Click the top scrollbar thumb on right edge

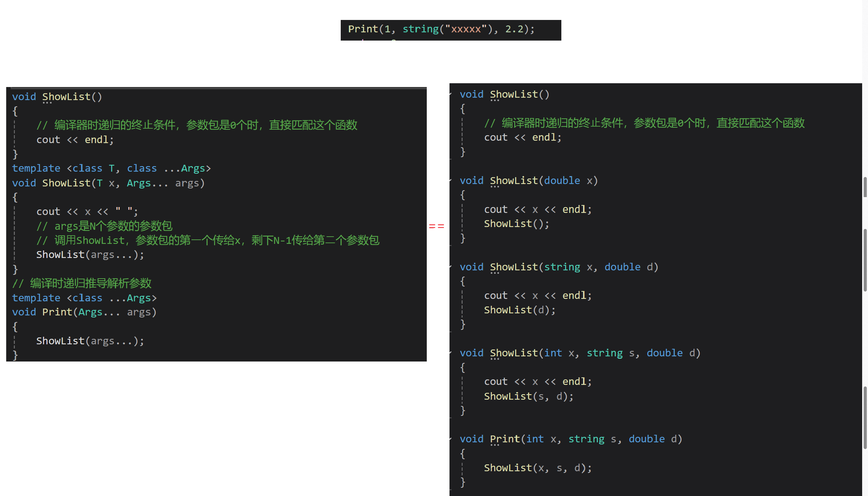865,187
